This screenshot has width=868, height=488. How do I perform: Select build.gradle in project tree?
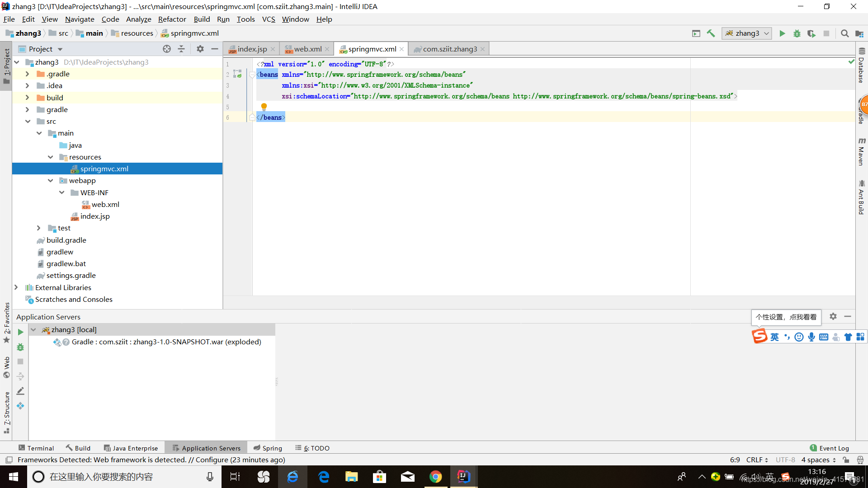[66, 240]
